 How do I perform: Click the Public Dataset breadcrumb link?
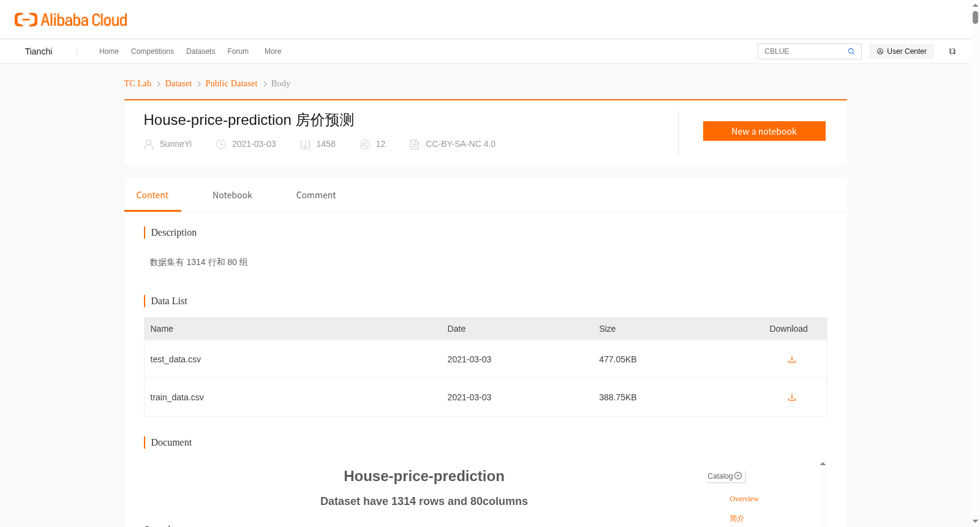coord(232,84)
